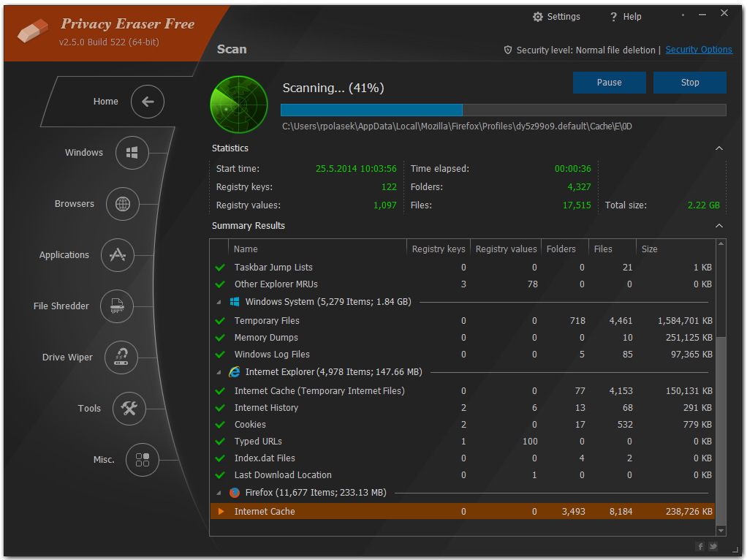
Task: Click the Firefox logo icon
Action: [x=235, y=492]
